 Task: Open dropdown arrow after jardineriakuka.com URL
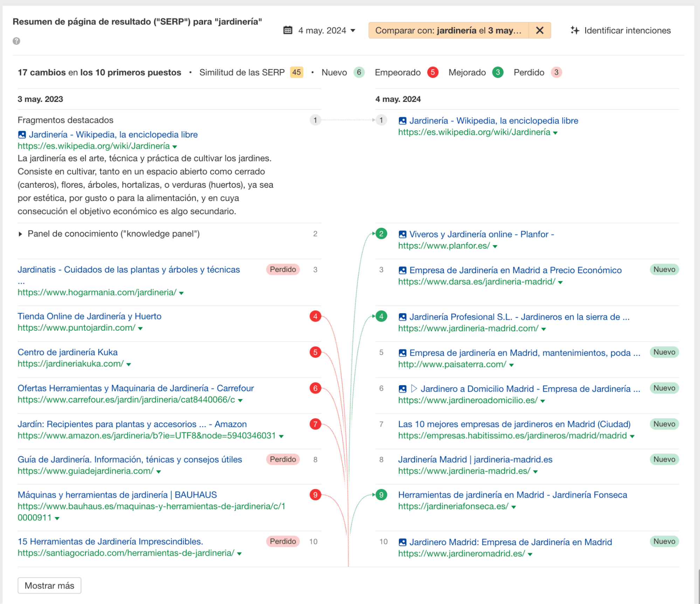click(x=129, y=365)
